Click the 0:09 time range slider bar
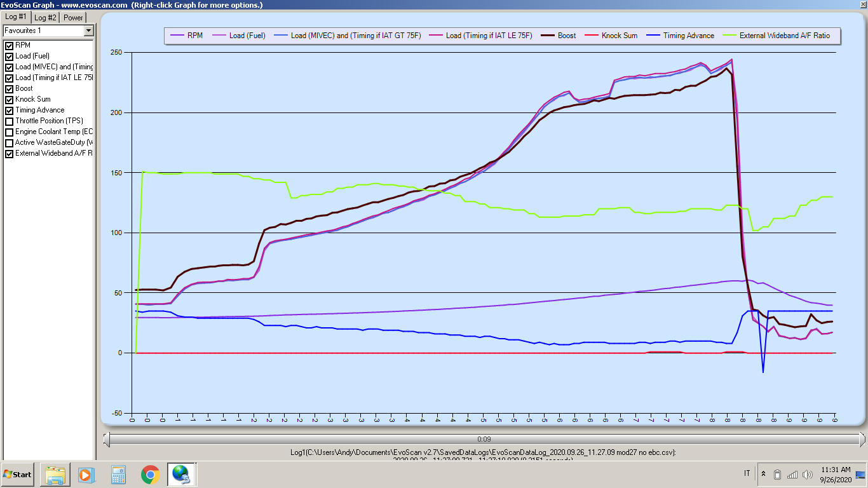Screen dimensions: 868x488 point(484,439)
